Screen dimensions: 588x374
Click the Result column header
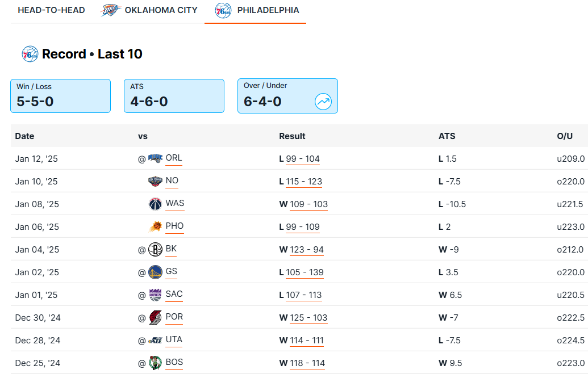[x=292, y=136]
